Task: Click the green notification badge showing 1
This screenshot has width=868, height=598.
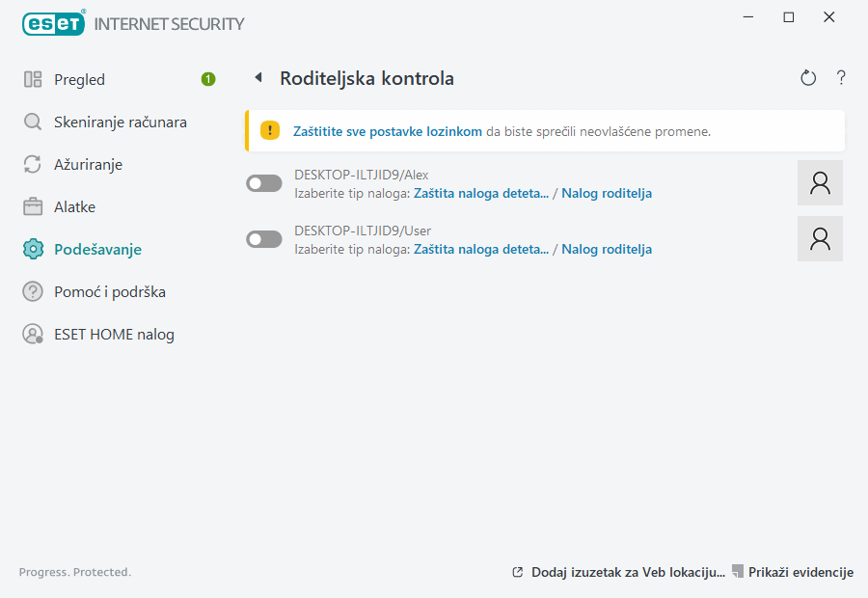Action: (208, 79)
